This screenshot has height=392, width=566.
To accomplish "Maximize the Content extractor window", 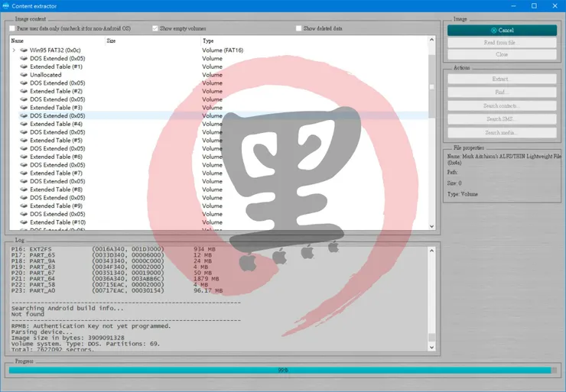I will click(x=534, y=6).
